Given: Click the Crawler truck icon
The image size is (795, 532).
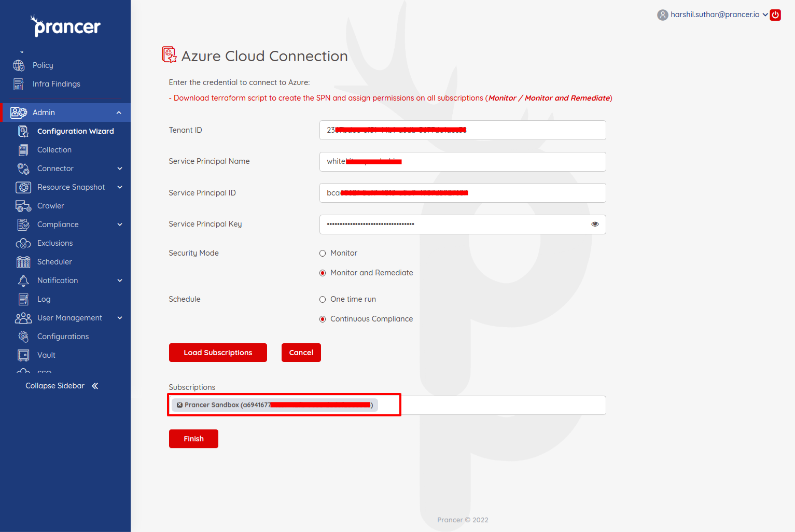Looking at the screenshot, I should (23, 206).
